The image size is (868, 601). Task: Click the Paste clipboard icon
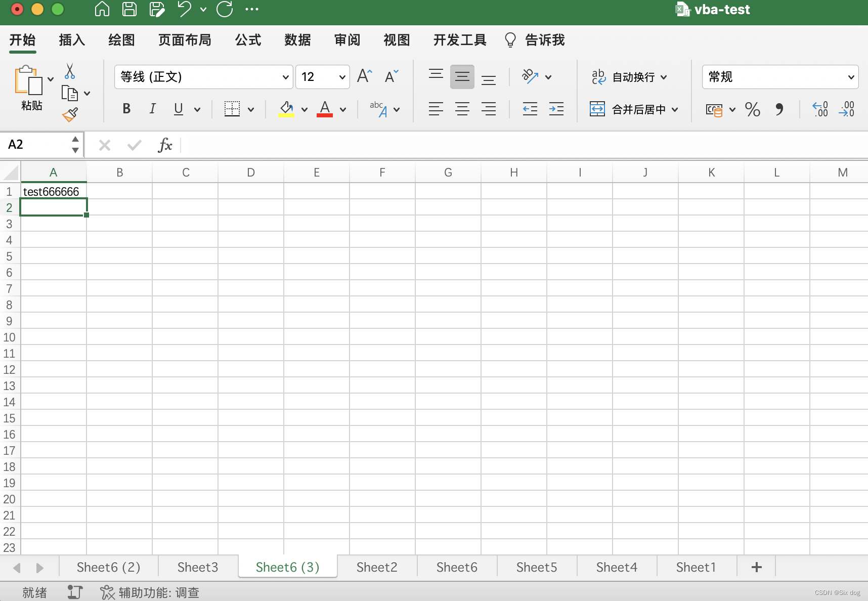coord(28,80)
